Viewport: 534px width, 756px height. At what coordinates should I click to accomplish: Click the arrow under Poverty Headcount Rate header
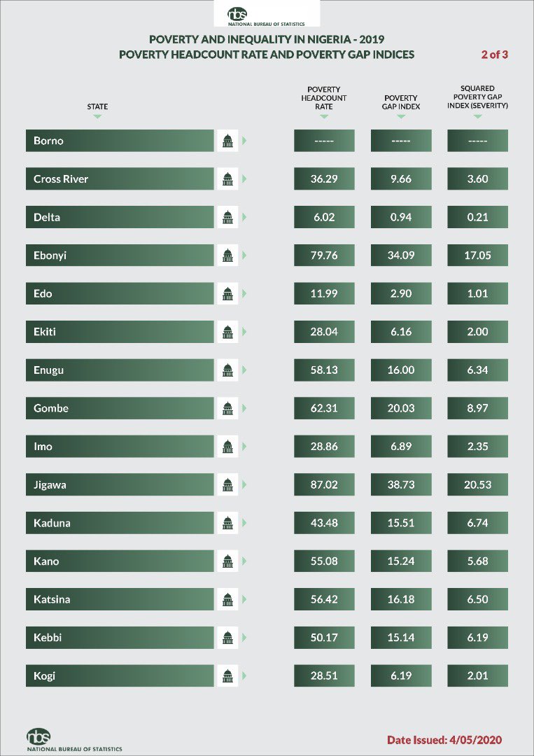[324, 117]
